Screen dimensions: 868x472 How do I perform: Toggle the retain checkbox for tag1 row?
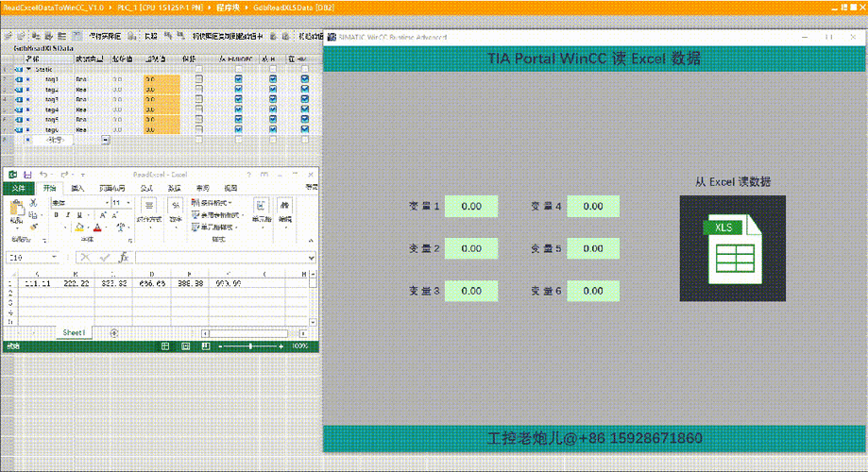(x=198, y=79)
